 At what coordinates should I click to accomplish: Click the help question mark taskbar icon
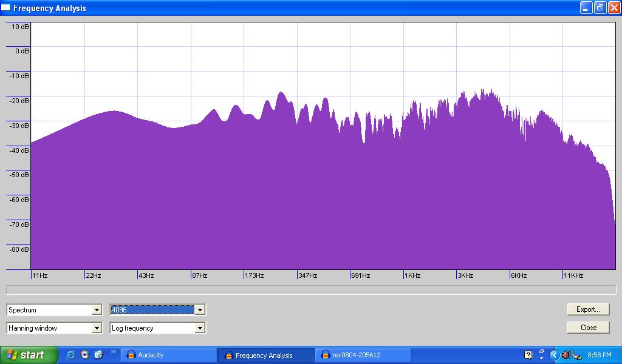tap(528, 355)
